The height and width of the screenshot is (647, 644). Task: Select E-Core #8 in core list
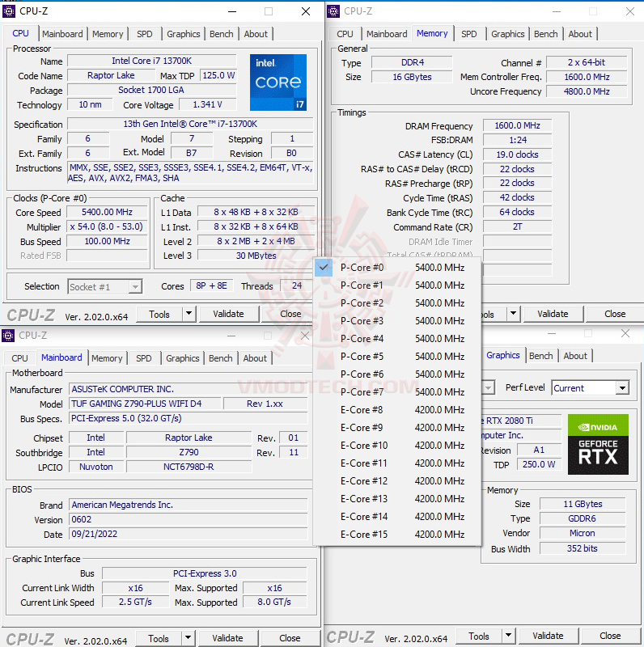pos(397,410)
